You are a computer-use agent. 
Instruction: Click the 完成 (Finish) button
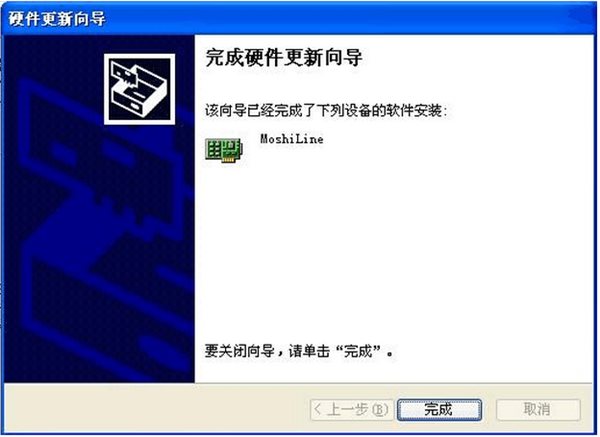coord(439,410)
